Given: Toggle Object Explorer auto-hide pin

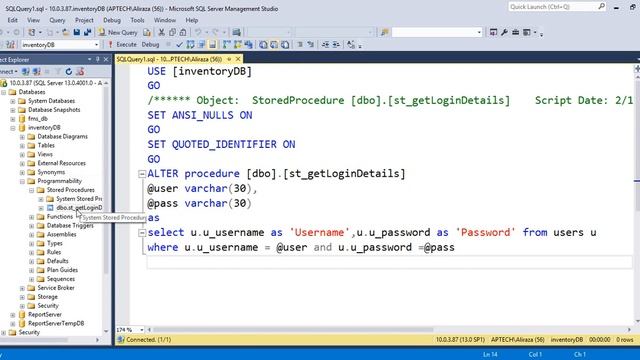Looking at the screenshot, I should tap(98, 60).
